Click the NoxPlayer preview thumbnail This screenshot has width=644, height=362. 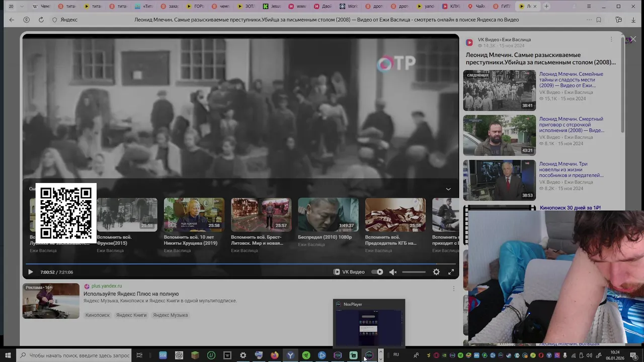coord(369,327)
